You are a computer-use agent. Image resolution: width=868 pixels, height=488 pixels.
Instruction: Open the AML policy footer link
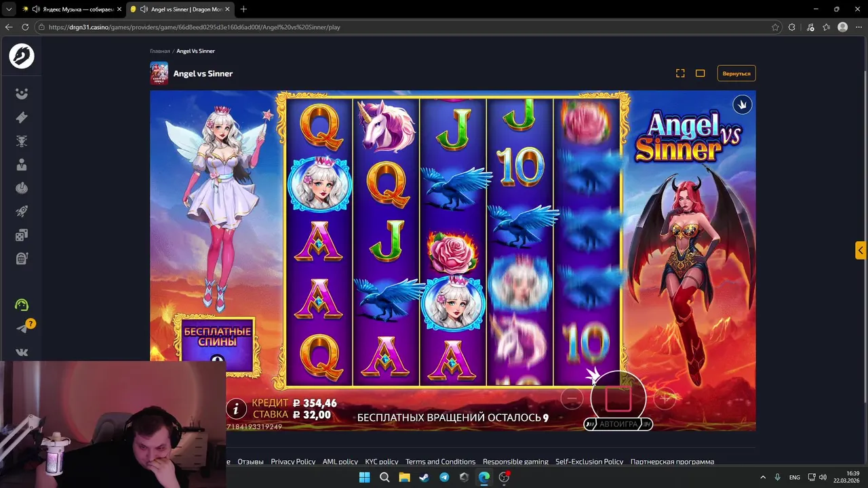(340, 462)
